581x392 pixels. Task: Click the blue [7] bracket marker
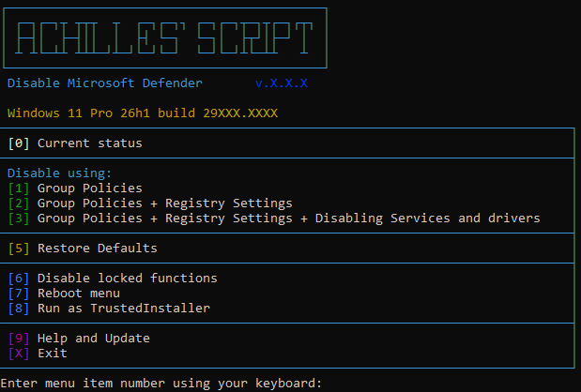(19, 294)
